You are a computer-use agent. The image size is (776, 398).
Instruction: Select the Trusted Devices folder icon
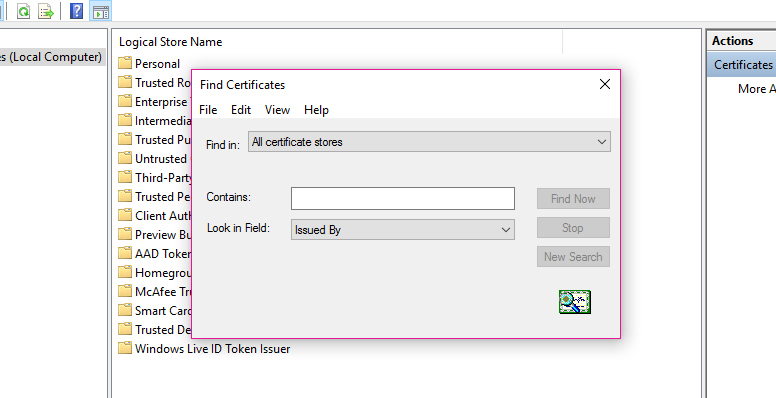coord(125,329)
